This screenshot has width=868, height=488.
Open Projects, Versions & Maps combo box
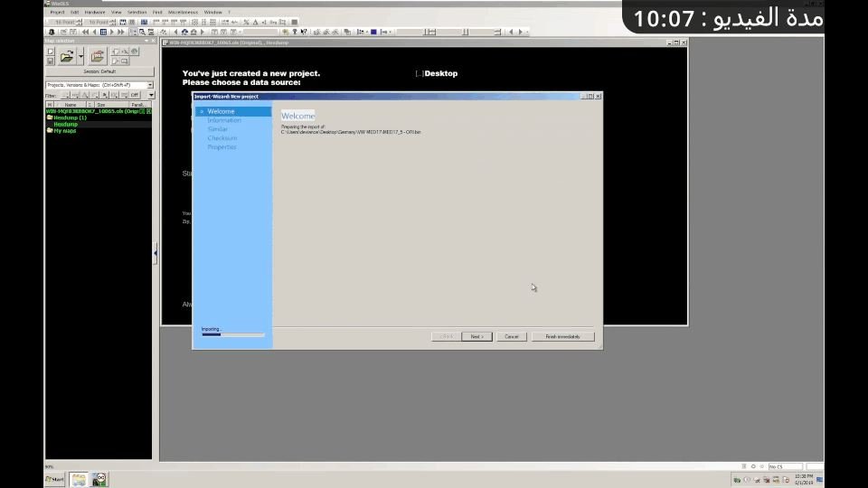tap(99, 85)
